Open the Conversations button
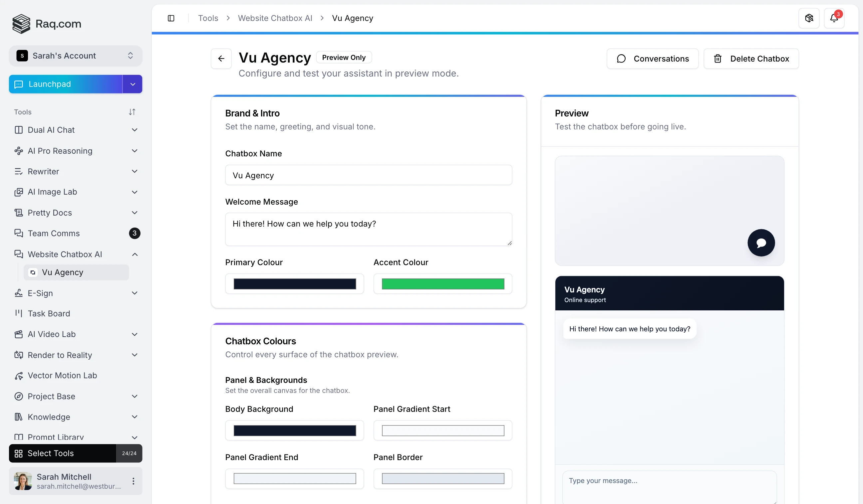This screenshot has width=863, height=504. [652, 59]
